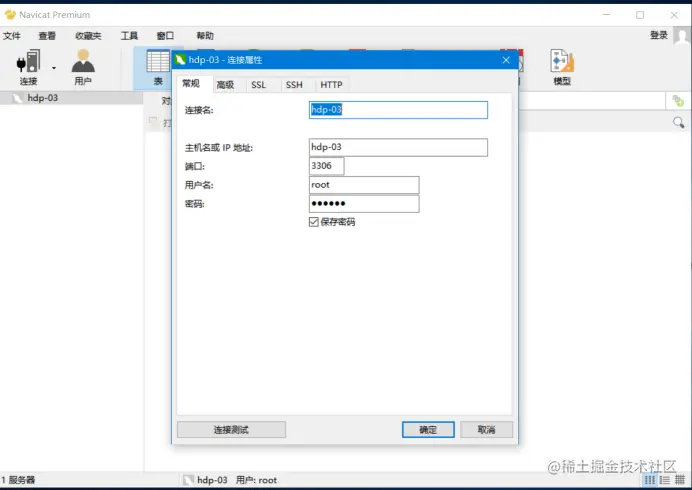Switch to detail list view icon
This screenshot has width=692, height=490.
tap(665, 479)
